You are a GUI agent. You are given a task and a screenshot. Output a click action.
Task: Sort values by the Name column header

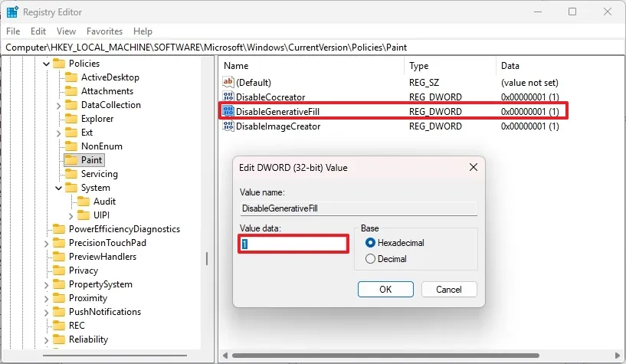tap(311, 66)
